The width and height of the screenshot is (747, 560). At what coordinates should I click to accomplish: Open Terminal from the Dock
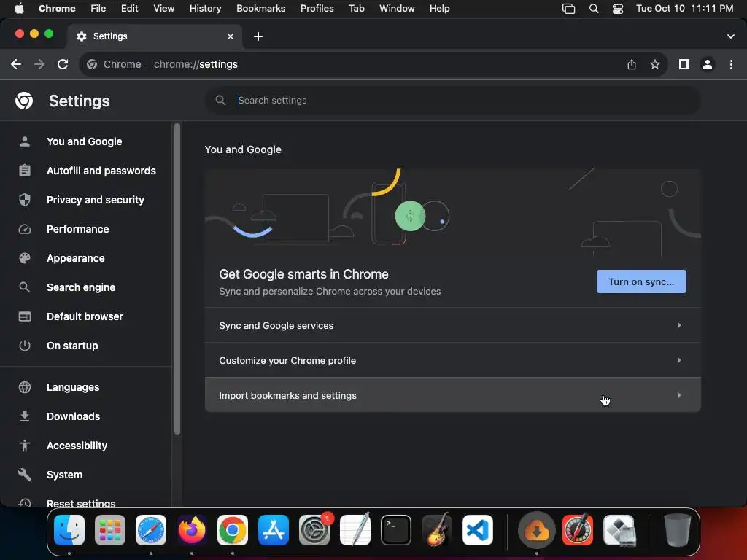click(x=396, y=530)
